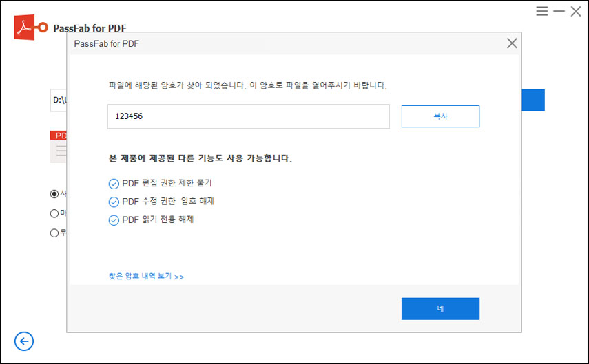This screenshot has height=364, width=589.
Task: Minimize the PassFab main window
Action: (x=559, y=11)
